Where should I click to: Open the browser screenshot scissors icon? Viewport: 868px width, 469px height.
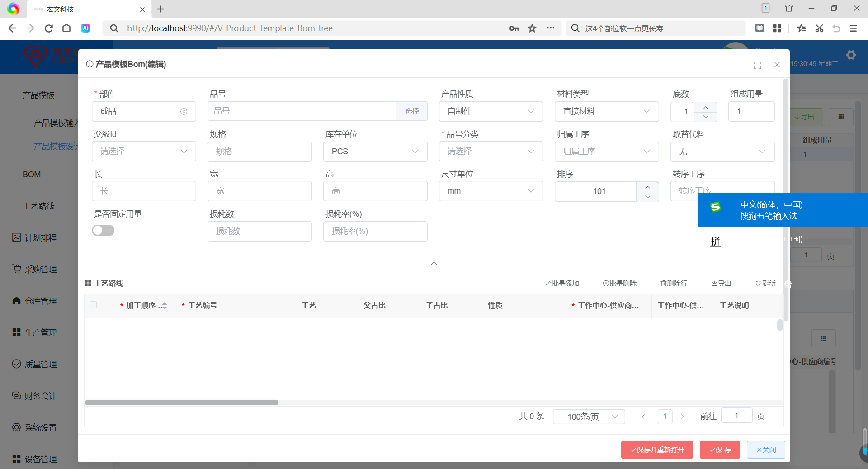click(819, 28)
